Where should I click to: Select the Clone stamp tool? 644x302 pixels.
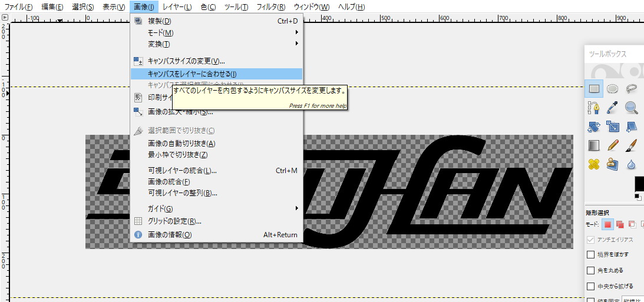click(x=613, y=164)
